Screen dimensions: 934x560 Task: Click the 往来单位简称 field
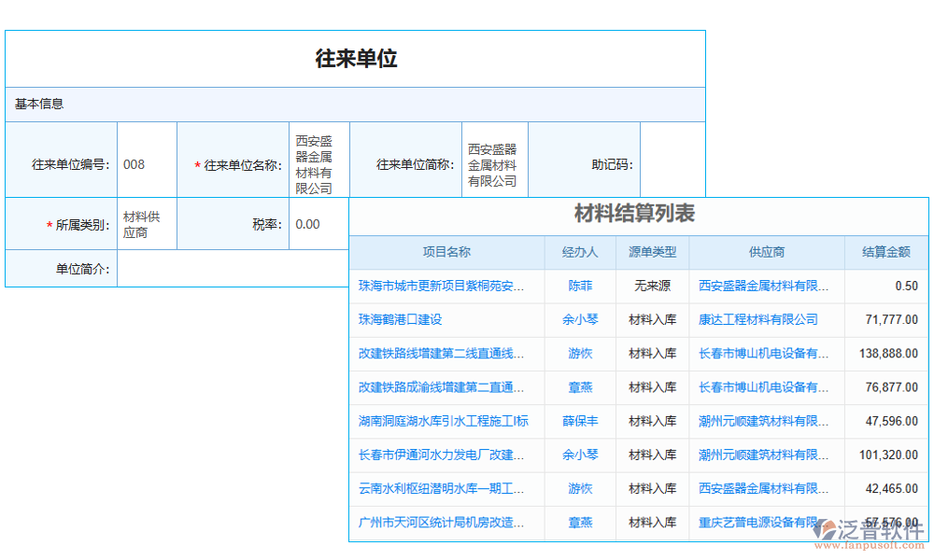[494, 159]
